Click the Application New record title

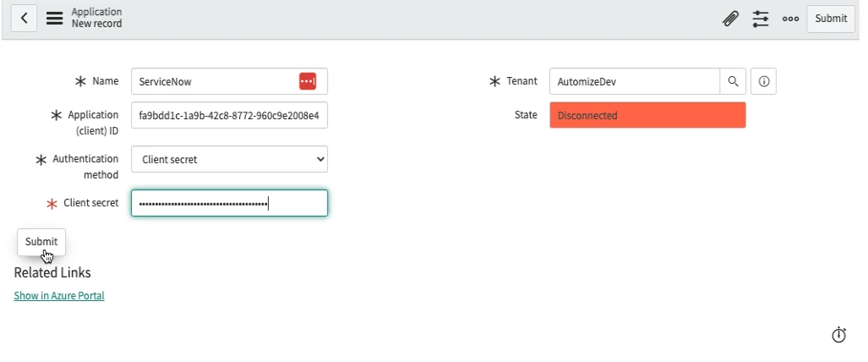[97, 18]
